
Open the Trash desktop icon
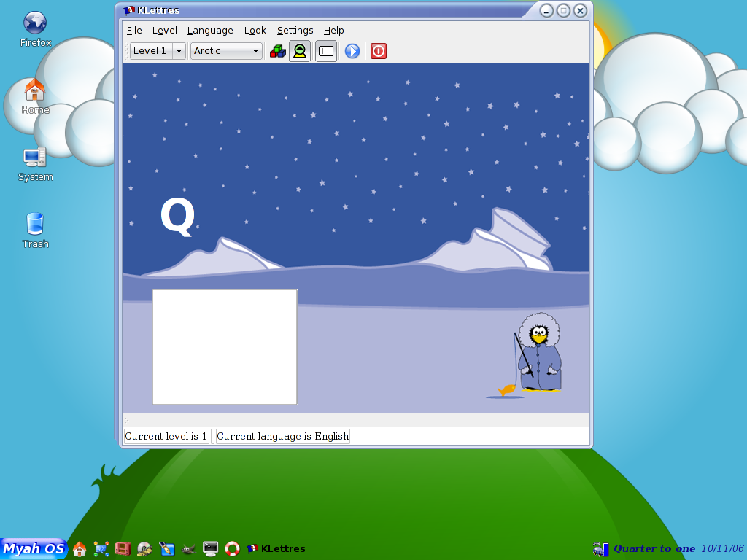pos(35,230)
